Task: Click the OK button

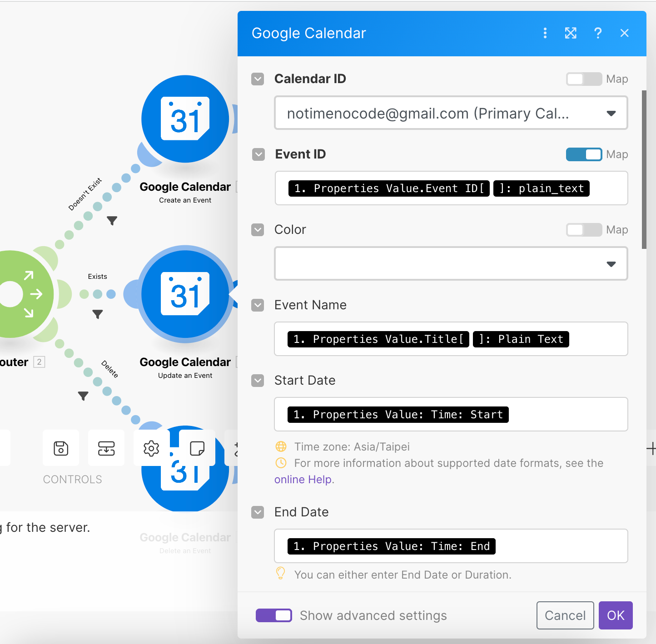Action: pyautogui.click(x=616, y=615)
